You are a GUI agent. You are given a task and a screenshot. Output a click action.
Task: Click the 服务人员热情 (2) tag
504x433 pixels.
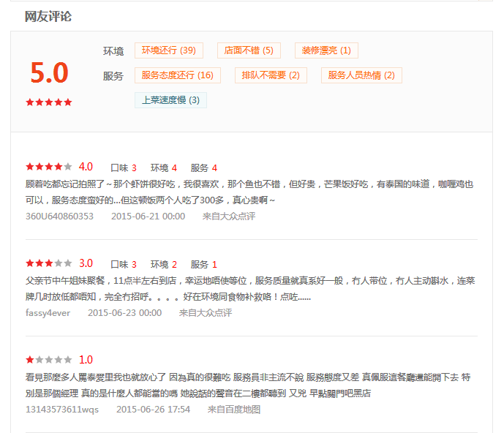pos(361,75)
